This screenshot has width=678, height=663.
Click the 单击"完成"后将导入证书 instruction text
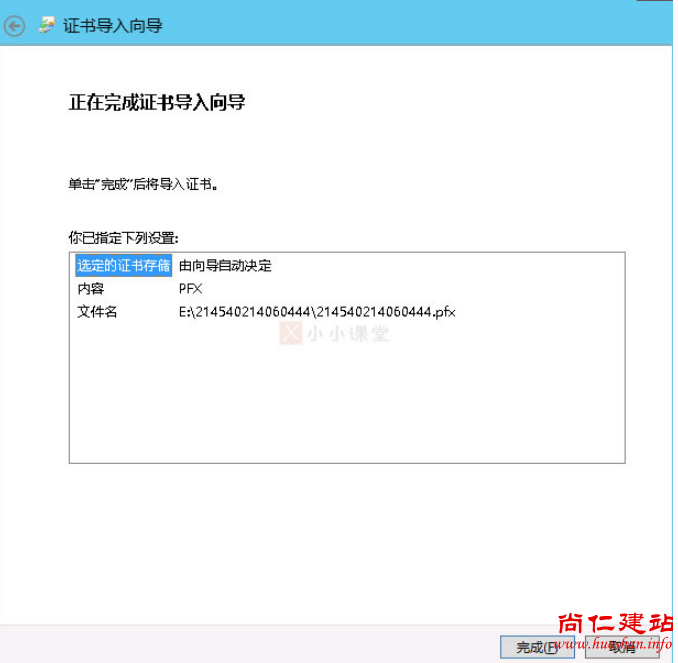coord(143,185)
